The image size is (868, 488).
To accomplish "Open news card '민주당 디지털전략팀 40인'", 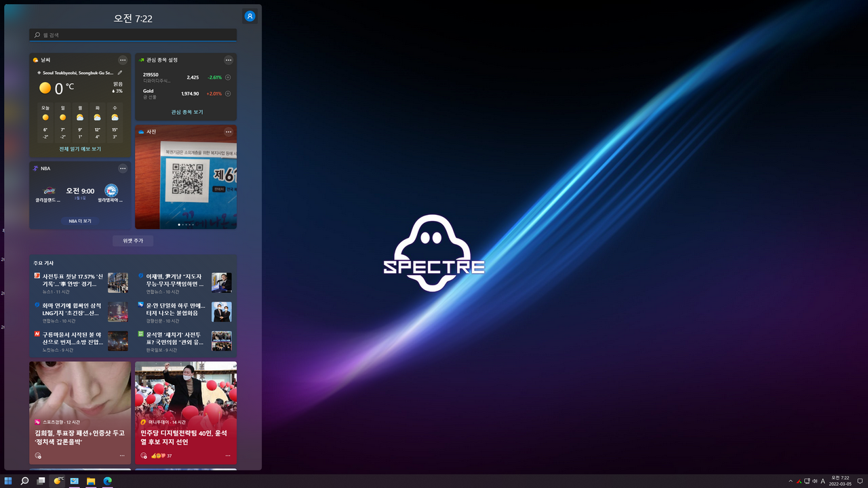I will click(186, 413).
